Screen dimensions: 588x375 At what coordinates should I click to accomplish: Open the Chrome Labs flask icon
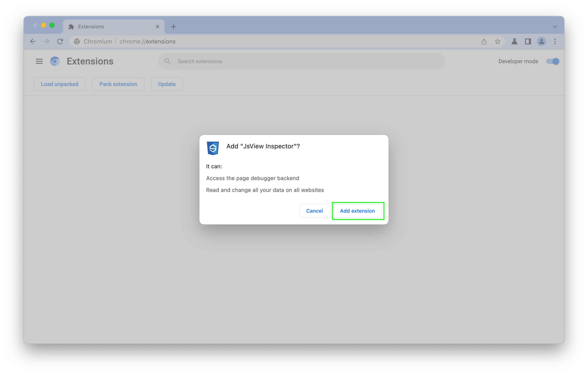pyautogui.click(x=514, y=42)
